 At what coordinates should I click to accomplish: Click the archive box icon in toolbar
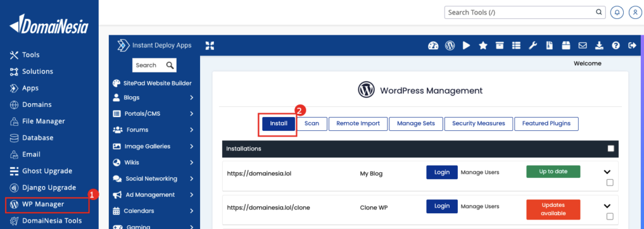tap(499, 46)
